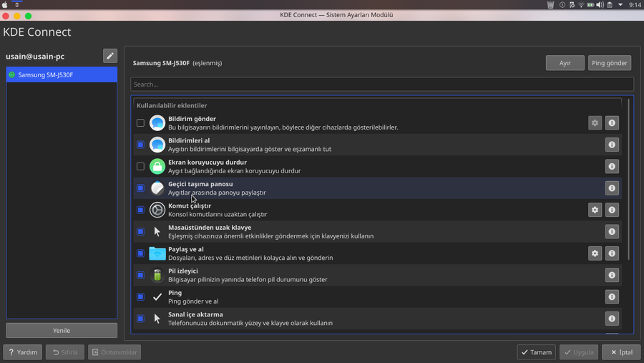Disable the Bildirimleri al checkbox
Screen dimensions: 644x363
(x=140, y=145)
